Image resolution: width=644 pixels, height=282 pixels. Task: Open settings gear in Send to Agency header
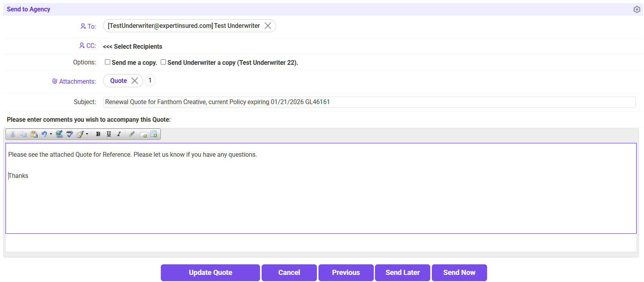point(637,9)
